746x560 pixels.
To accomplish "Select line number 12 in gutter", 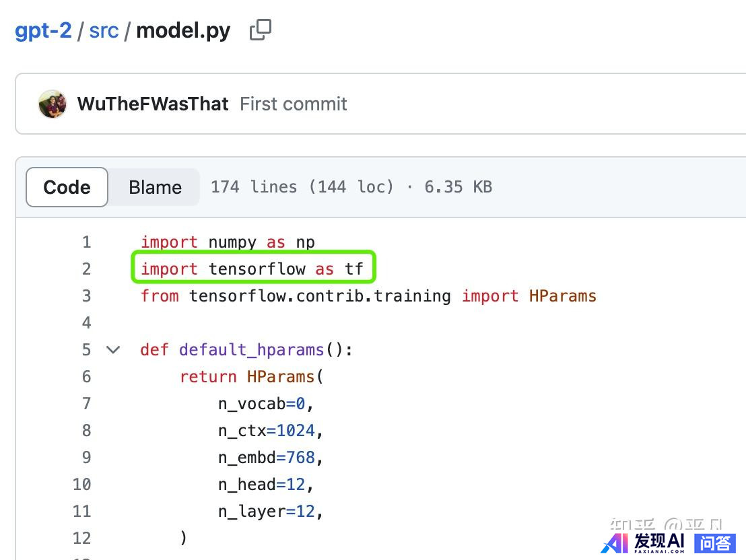I will click(x=81, y=538).
